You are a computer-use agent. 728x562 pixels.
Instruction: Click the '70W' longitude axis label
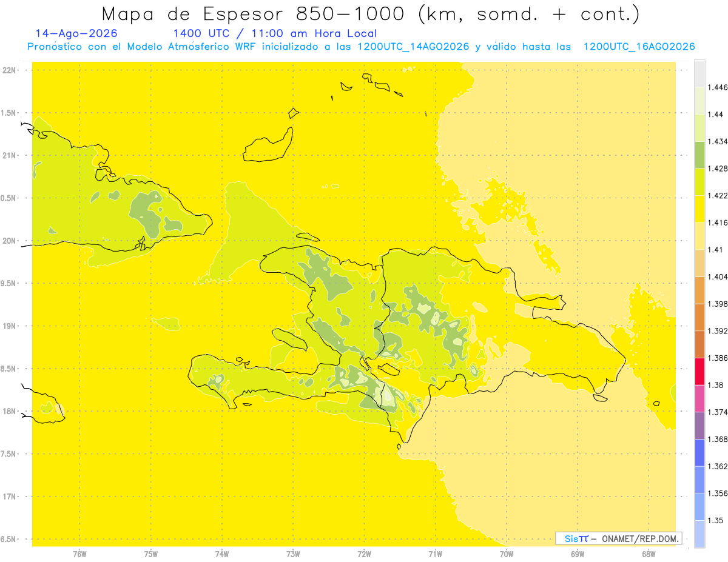(507, 554)
